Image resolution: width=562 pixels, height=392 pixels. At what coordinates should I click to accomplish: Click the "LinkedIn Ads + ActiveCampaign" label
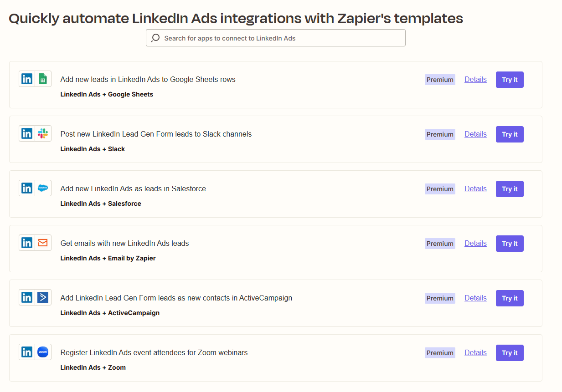coord(110,313)
